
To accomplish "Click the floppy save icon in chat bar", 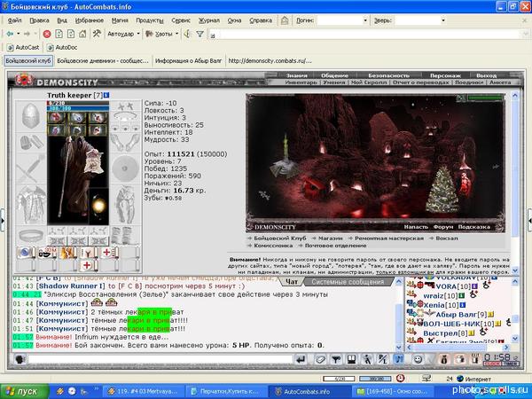I will coord(352,359).
